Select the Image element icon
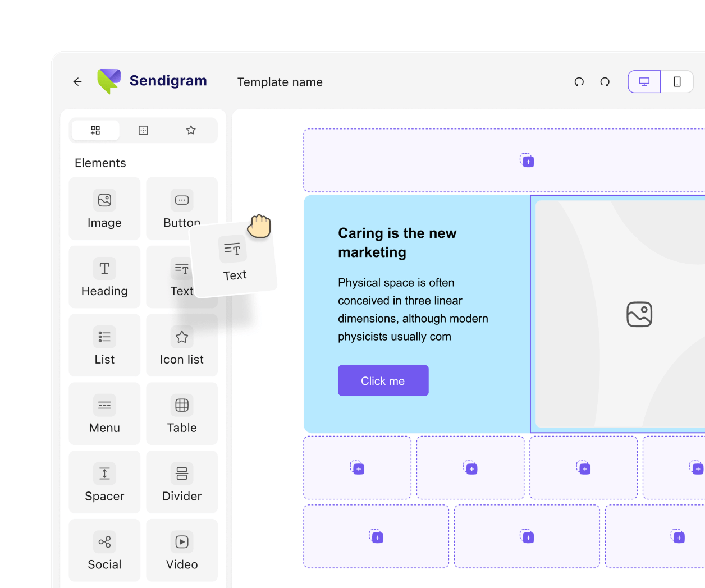 click(104, 200)
